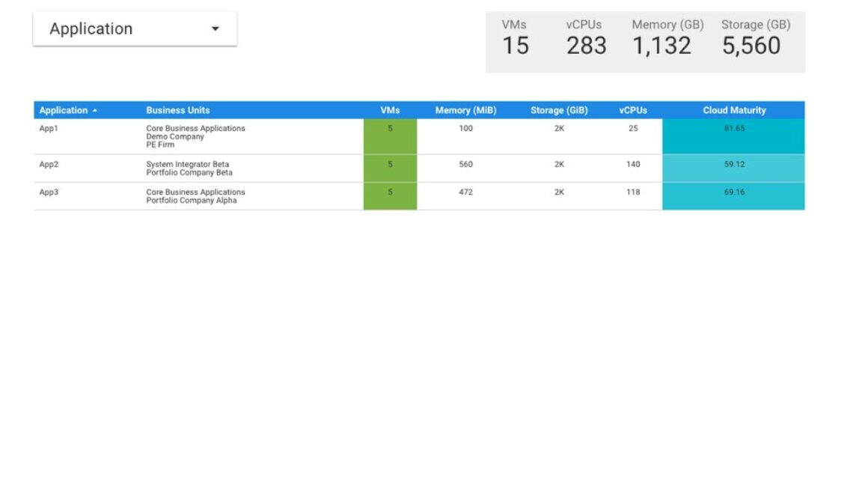The height and width of the screenshot is (498, 868).
Task: Collapse the Application sort indicator arrow
Action: 95,109
